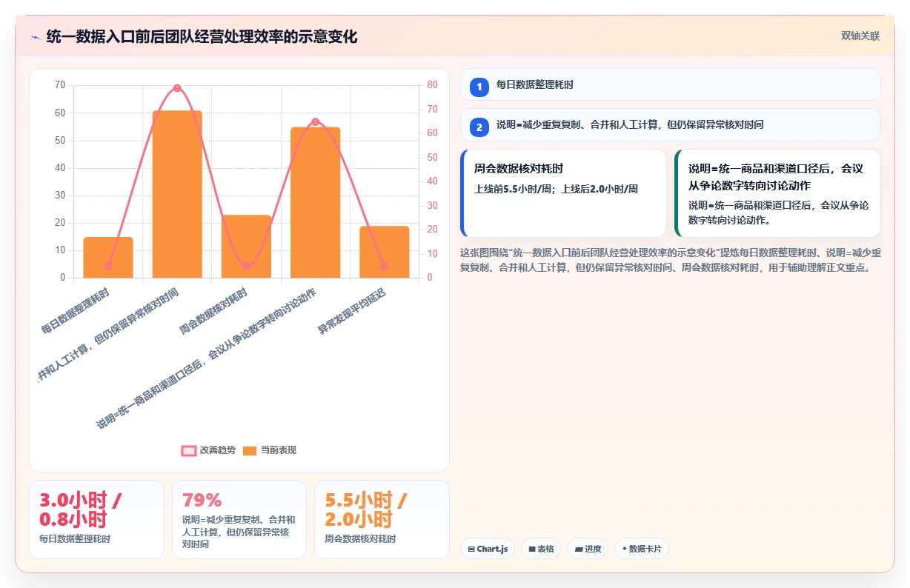Viewport: 910px width, 588px height.
Task: Toggle the 改善趋势 legend entry
Action: [209, 450]
